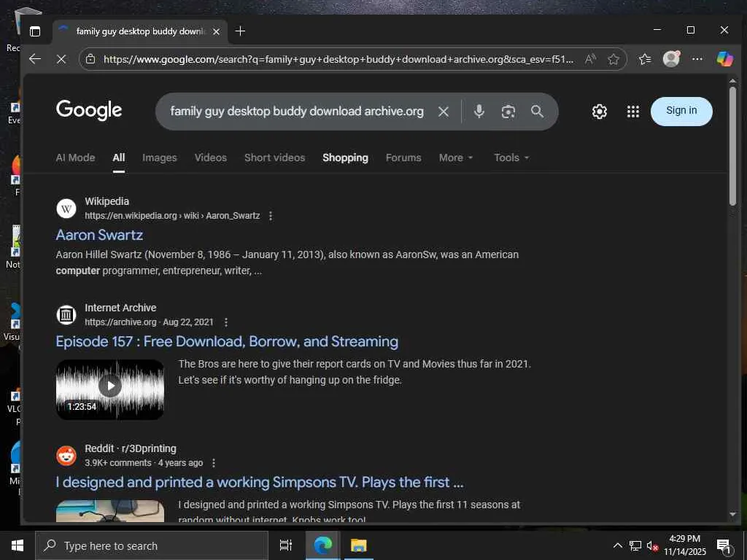Play the Episode 157 audio thumbnail
The height and width of the screenshot is (560, 747).
[x=110, y=389]
